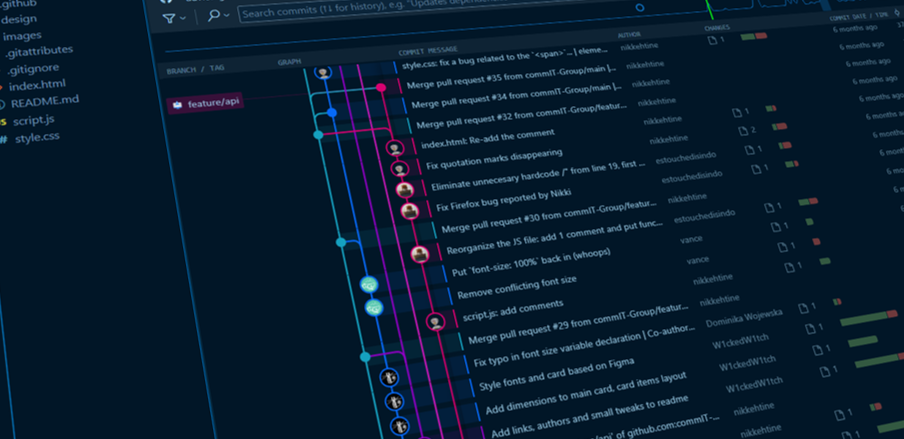Viewport: 904px width, 439px height.
Task: Expand the filter dropdown chevron
Action: 183,18
